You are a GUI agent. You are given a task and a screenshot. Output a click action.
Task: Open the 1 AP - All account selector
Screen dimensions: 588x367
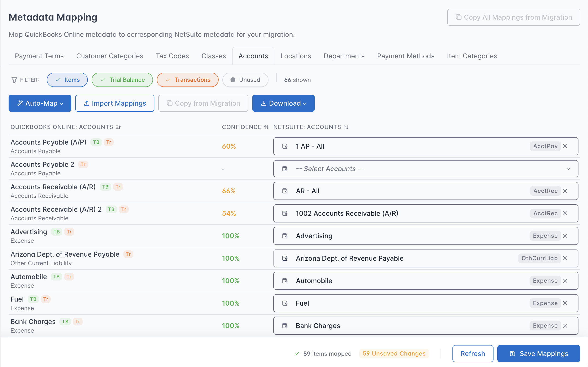pos(426,146)
